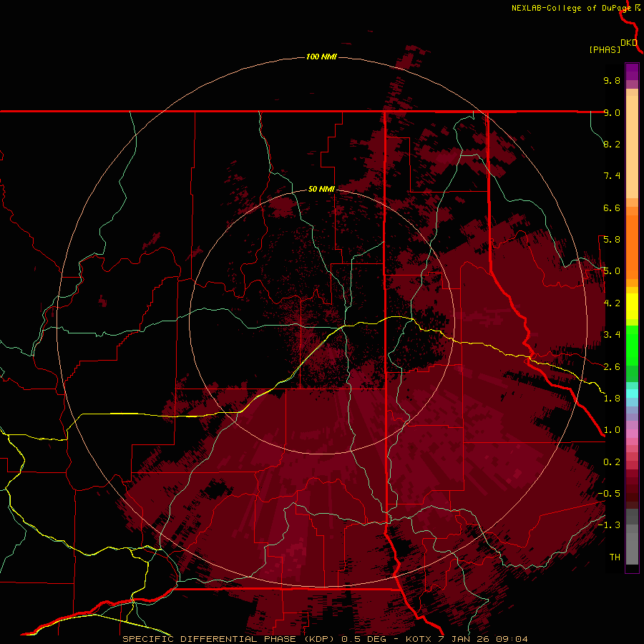
Task: Click the 7.4 legend value
Action: [612, 176]
